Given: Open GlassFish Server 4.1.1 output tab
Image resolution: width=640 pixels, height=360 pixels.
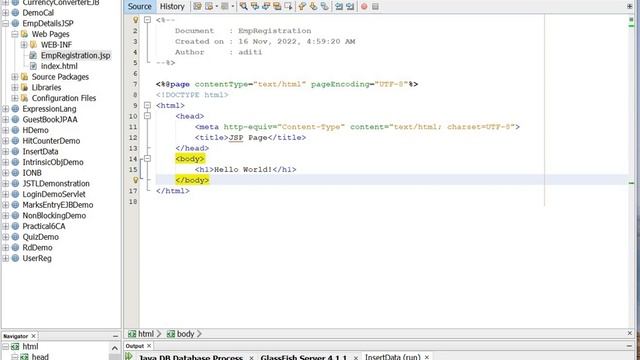Looking at the screenshot, I should tap(303, 357).
